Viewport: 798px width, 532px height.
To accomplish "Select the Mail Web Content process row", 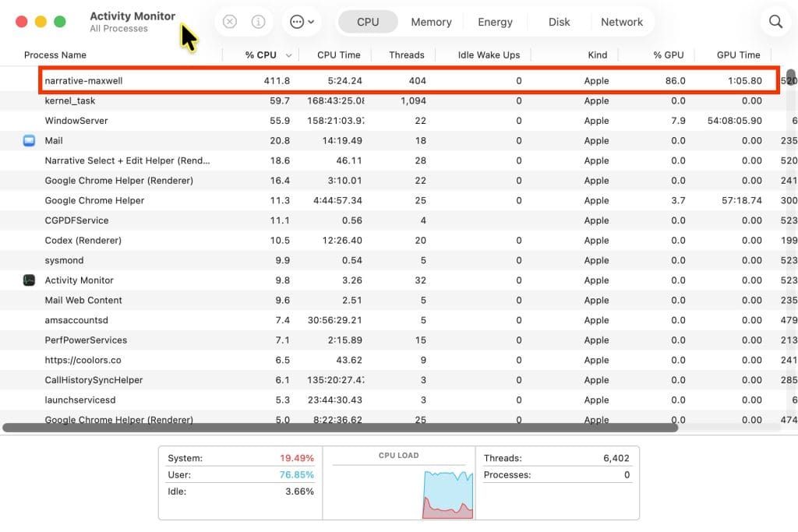I will click(x=399, y=300).
